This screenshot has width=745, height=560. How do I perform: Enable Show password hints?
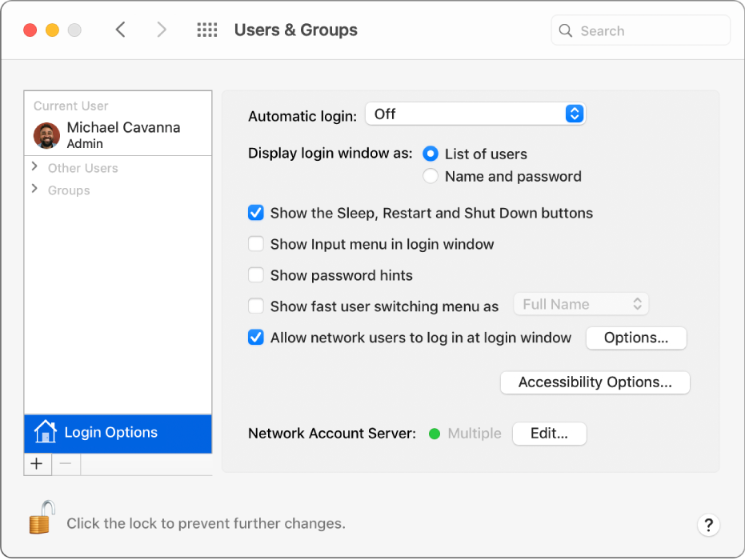click(256, 274)
